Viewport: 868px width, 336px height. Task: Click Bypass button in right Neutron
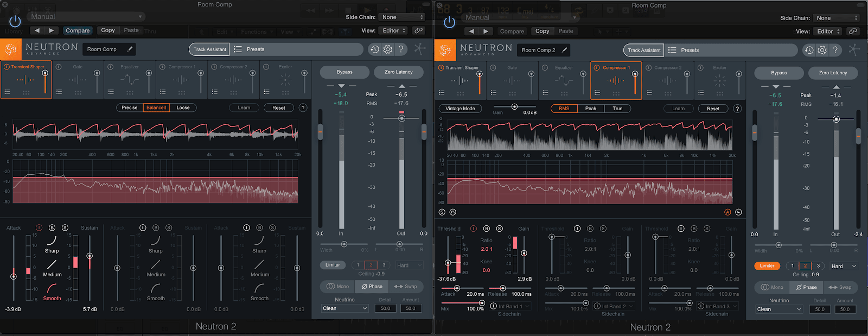779,73
